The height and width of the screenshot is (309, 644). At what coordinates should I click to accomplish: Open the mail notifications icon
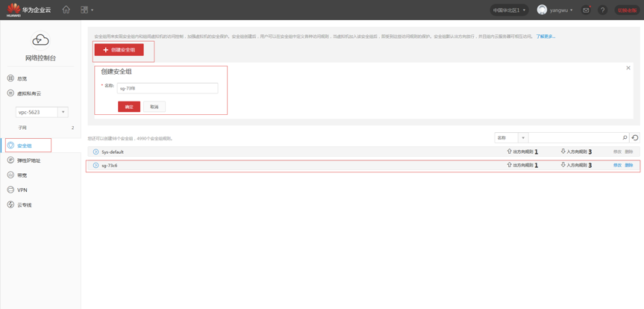pyautogui.click(x=586, y=10)
